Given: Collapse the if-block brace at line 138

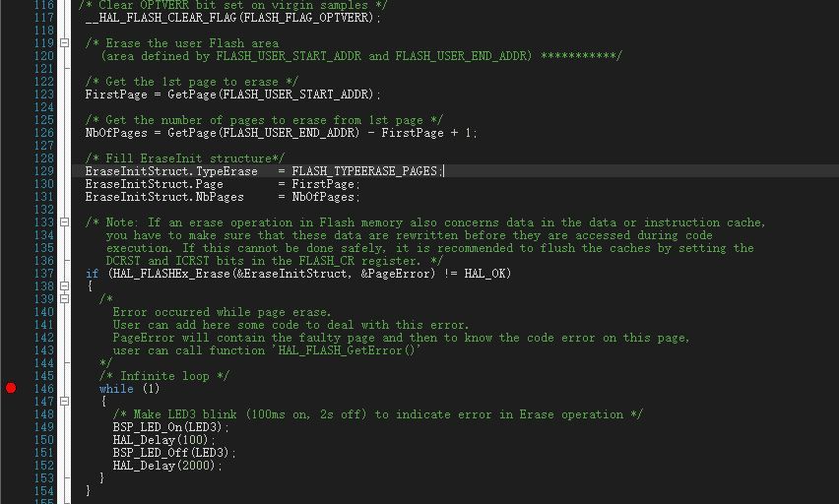Looking at the screenshot, I should (64, 286).
